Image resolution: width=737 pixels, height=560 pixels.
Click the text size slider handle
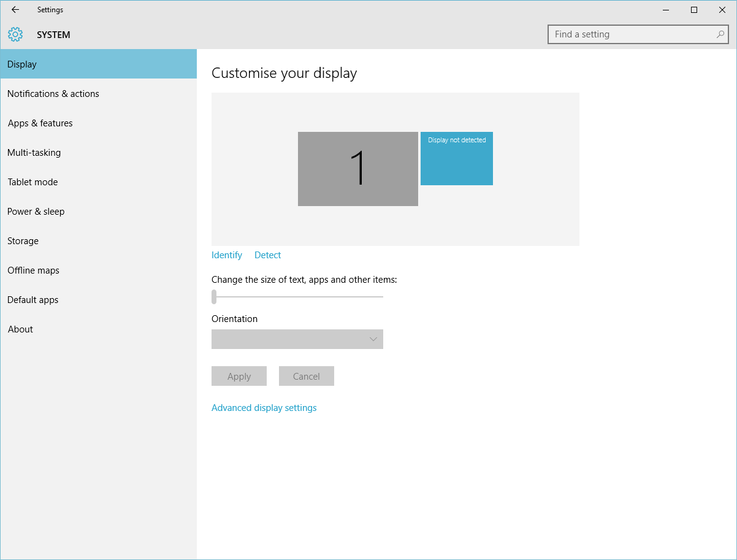click(214, 297)
